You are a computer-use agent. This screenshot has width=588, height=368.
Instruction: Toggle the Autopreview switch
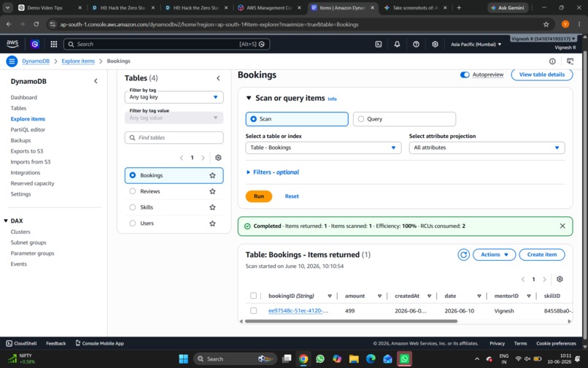465,74
